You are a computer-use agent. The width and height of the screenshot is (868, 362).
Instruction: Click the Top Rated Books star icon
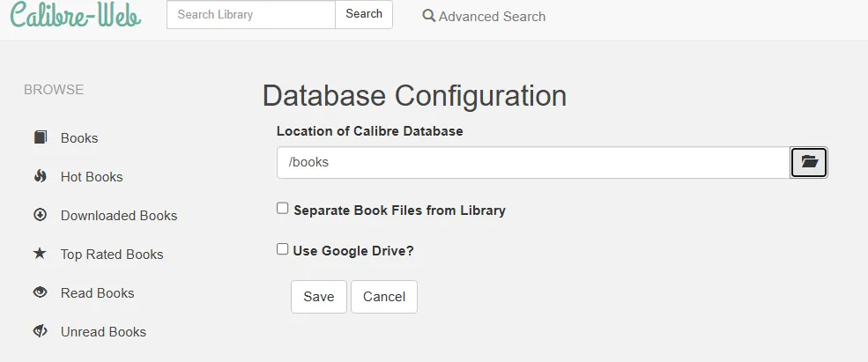point(41,255)
